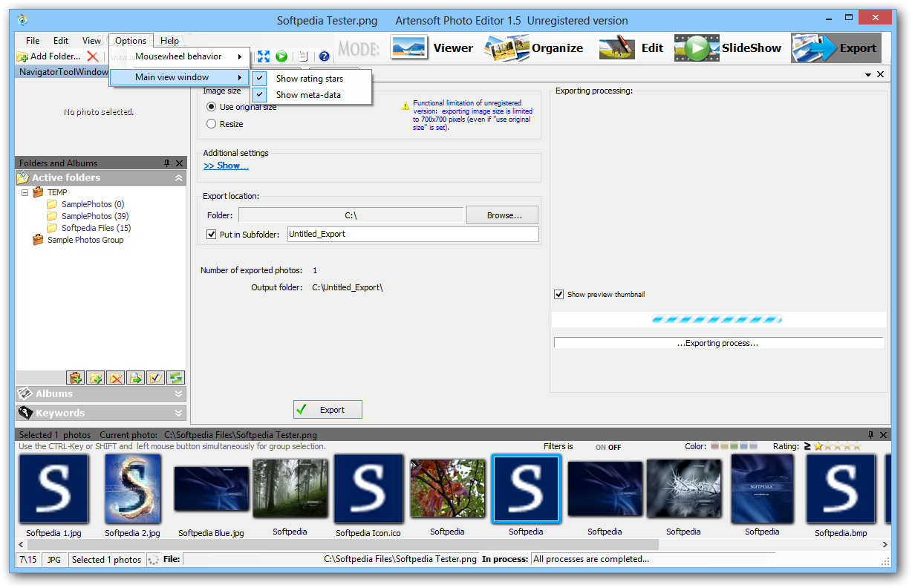Click the green color filter swatch
The width and height of the screenshot is (912, 588).
point(735,446)
